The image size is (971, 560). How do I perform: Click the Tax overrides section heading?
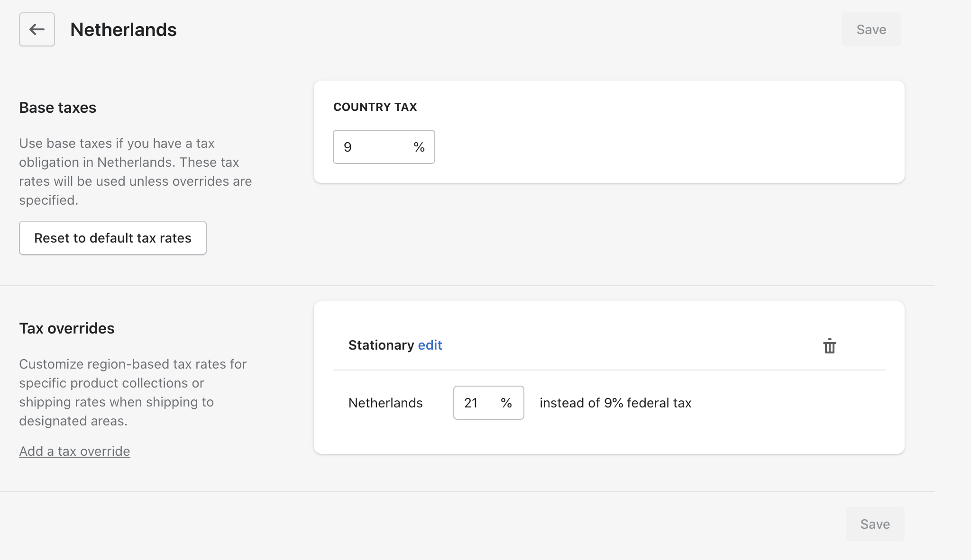pos(67,328)
